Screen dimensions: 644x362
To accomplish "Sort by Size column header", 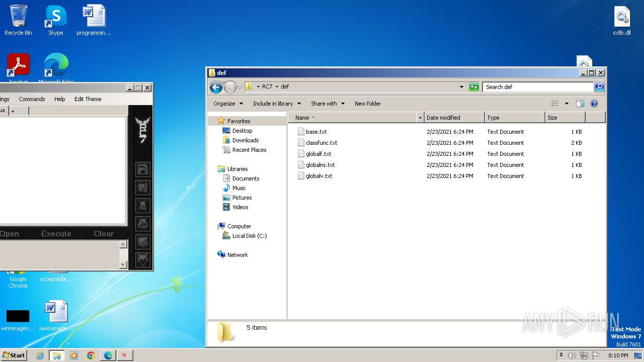I will (565, 118).
